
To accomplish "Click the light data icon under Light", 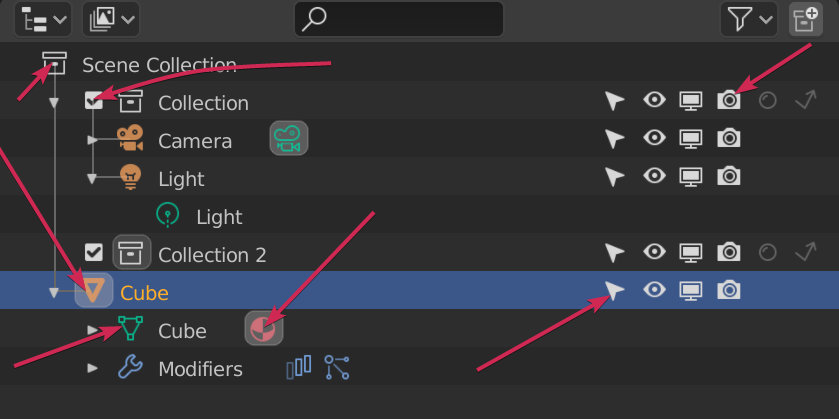I will pyautogui.click(x=168, y=214).
